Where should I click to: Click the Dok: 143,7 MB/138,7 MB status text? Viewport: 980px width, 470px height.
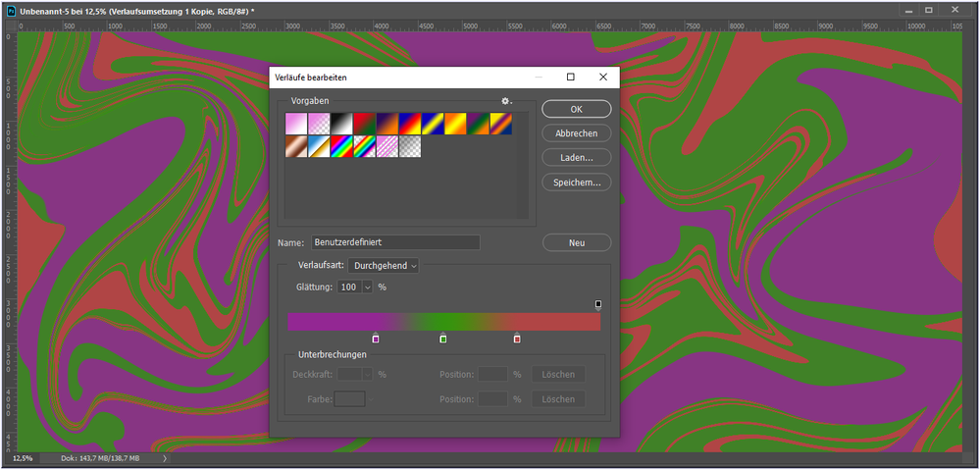[x=101, y=458]
